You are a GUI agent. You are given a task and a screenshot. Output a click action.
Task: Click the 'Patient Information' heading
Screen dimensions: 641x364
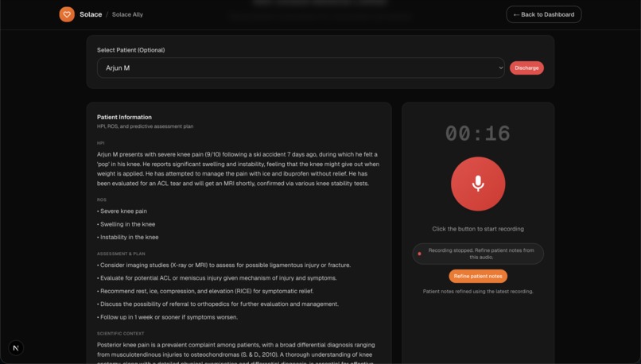tap(124, 117)
